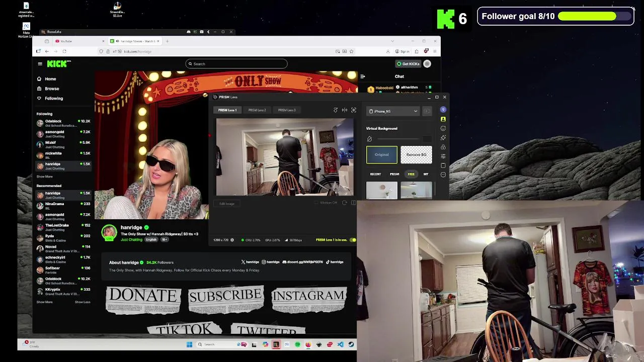Open the hanridge Instagram social link
644x362 pixels.
pos(270,262)
